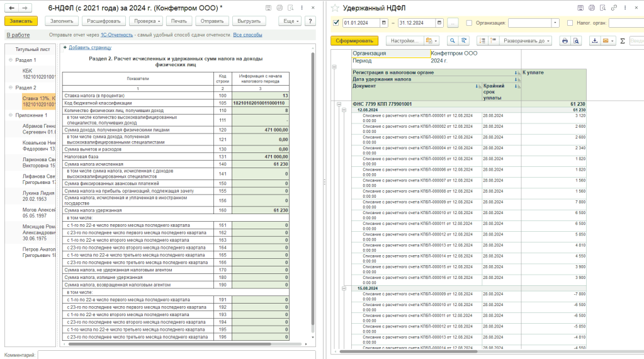Open the Еще menu

pyautogui.click(x=290, y=21)
